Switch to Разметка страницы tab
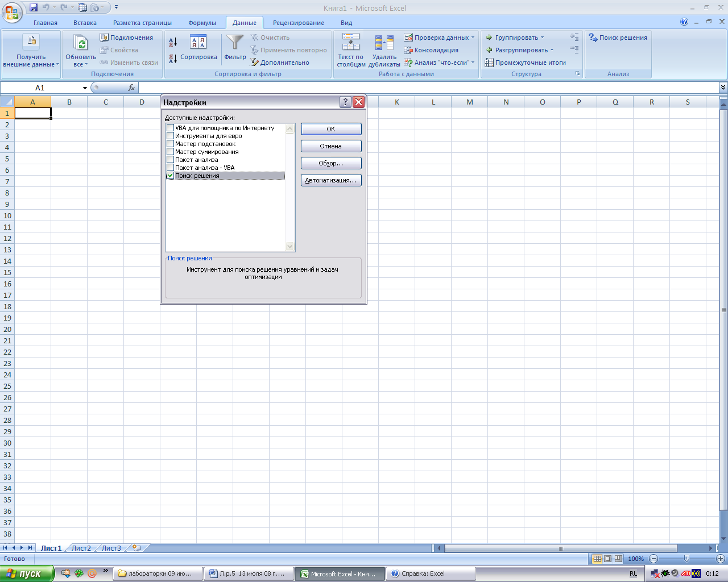728x582 pixels. click(x=142, y=23)
